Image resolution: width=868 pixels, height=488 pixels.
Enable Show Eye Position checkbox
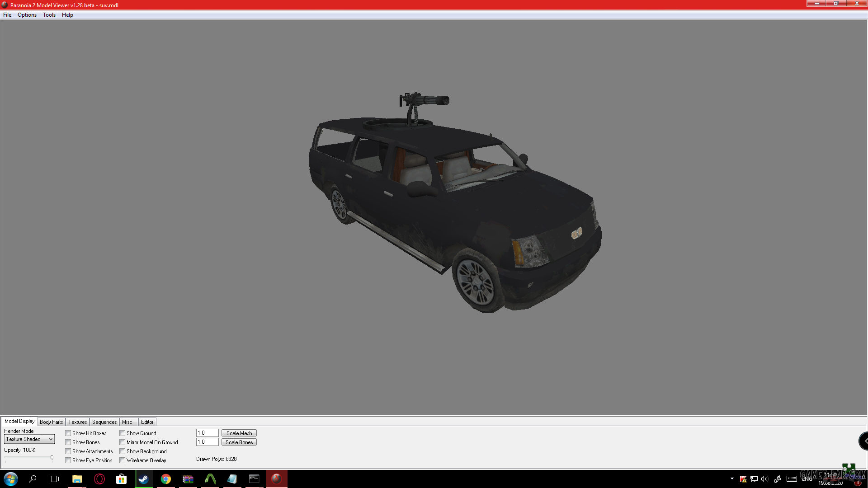click(x=68, y=460)
